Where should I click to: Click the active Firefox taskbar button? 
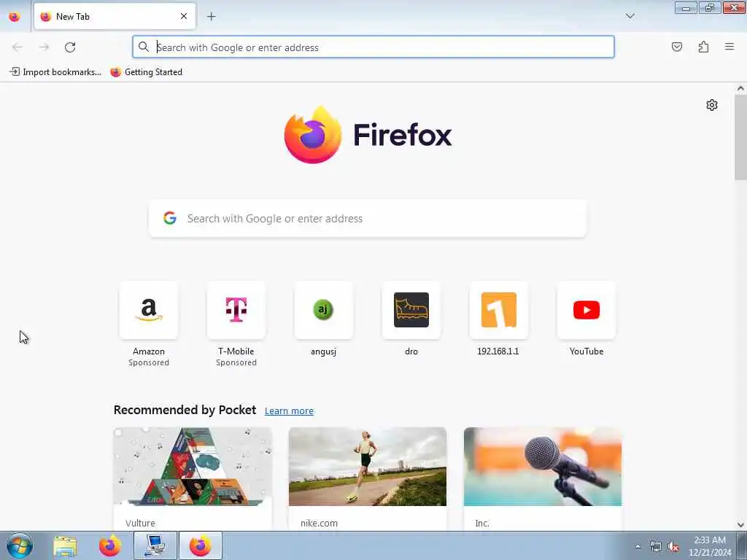(200, 545)
